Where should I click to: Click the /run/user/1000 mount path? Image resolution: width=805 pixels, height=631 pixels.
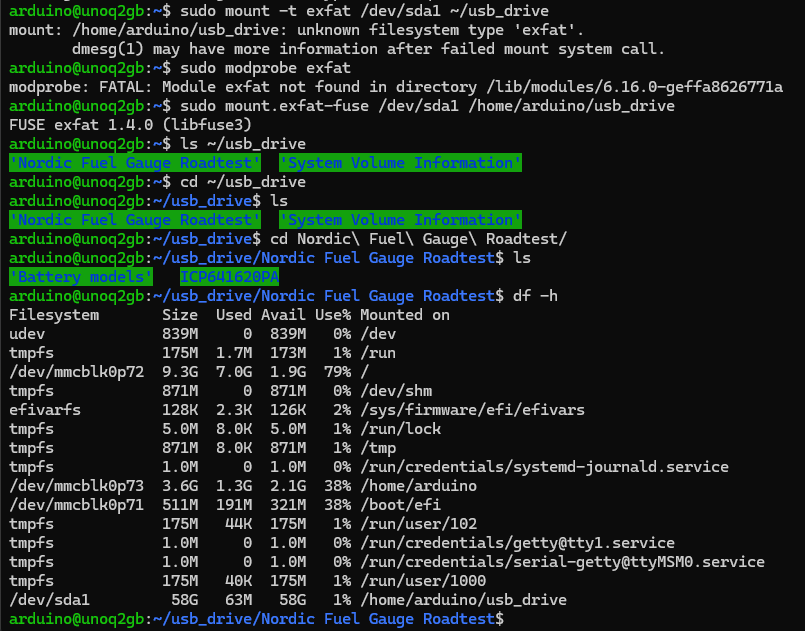[x=423, y=581]
